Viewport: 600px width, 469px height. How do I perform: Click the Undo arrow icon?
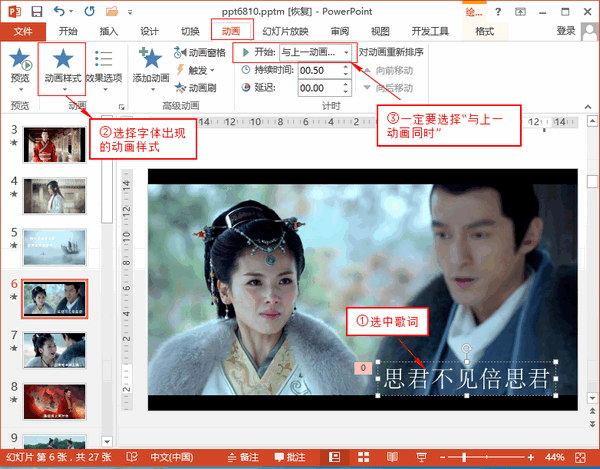tap(59, 11)
